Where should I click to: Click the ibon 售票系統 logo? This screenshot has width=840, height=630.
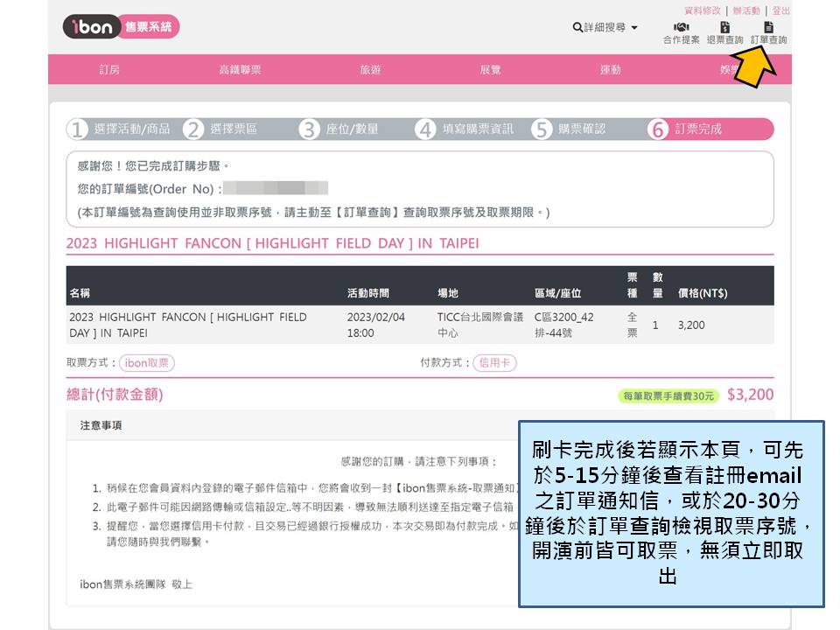click(121, 26)
